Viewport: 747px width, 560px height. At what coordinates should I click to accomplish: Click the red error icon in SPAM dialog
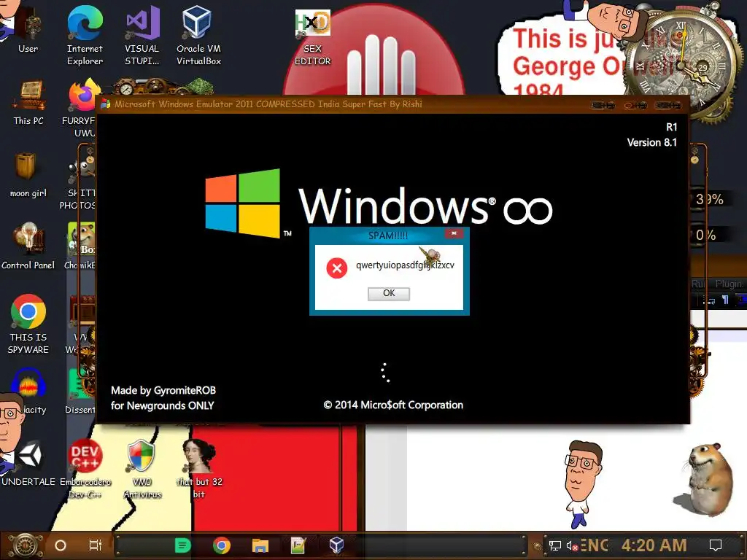tap(337, 268)
